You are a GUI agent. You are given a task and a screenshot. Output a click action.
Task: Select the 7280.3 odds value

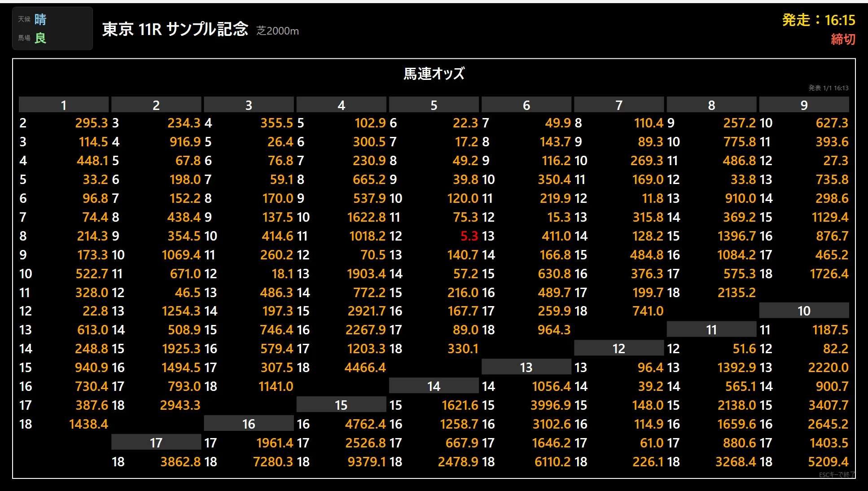[x=273, y=461]
